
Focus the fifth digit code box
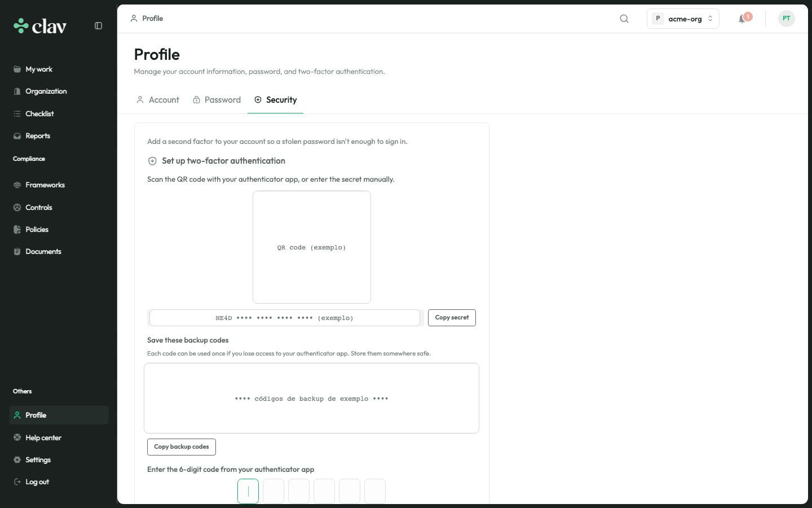click(350, 491)
